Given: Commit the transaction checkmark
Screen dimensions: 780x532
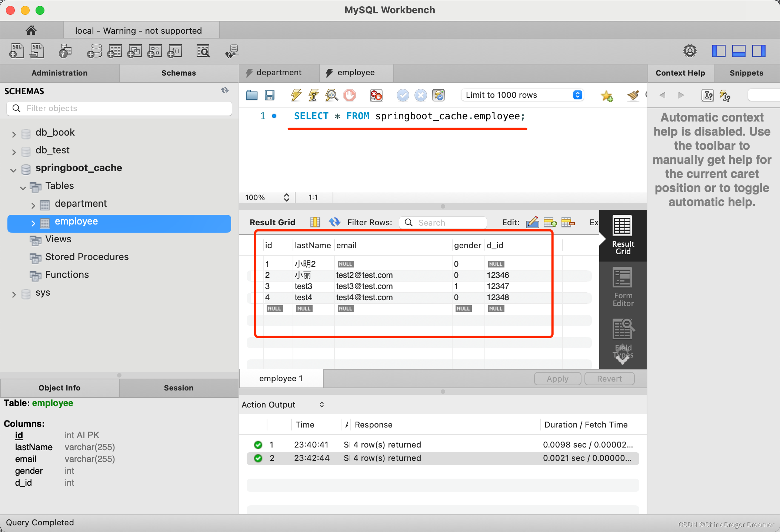Looking at the screenshot, I should tap(403, 95).
